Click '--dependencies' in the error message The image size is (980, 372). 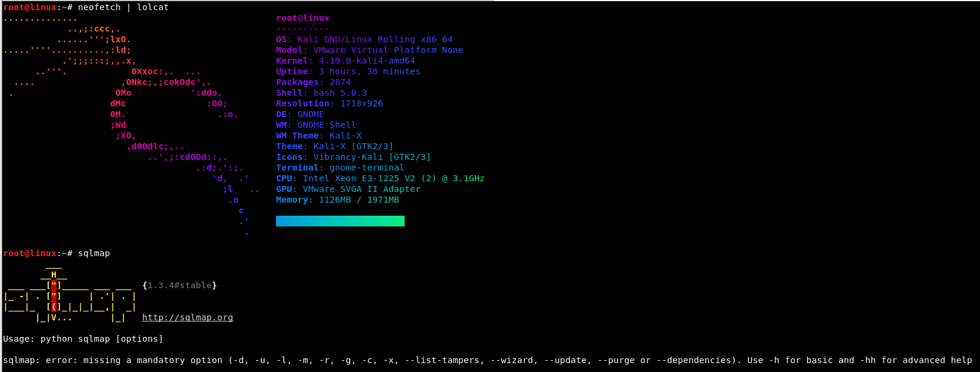point(694,360)
